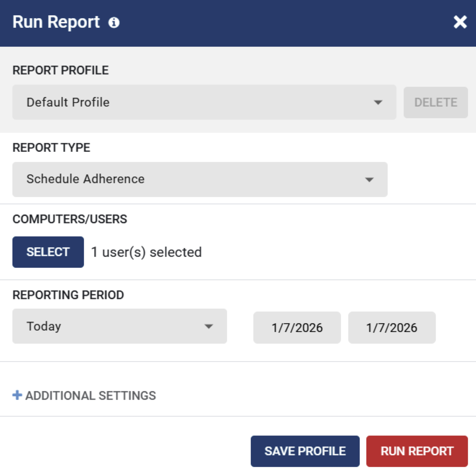476x475 pixels.
Task: Click the caret arrow on Schedule Adherence field
Action: 369,179
